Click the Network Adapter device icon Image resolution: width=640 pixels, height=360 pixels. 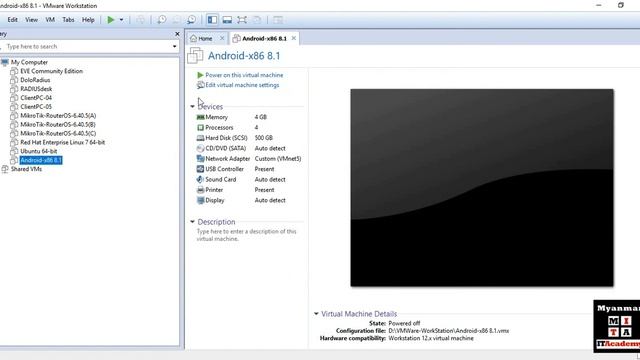click(200, 159)
